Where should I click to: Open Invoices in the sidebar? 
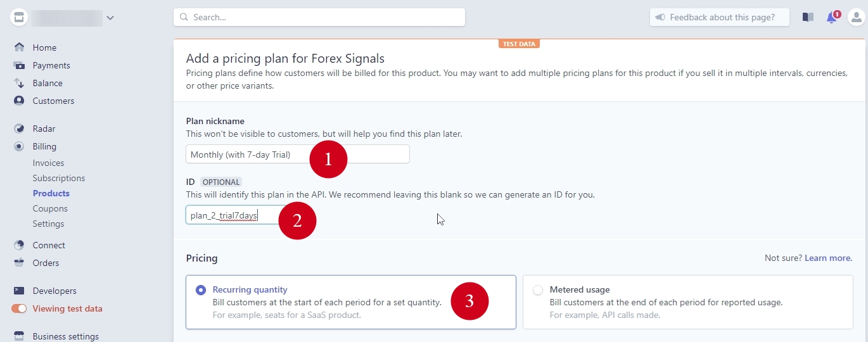tap(49, 163)
